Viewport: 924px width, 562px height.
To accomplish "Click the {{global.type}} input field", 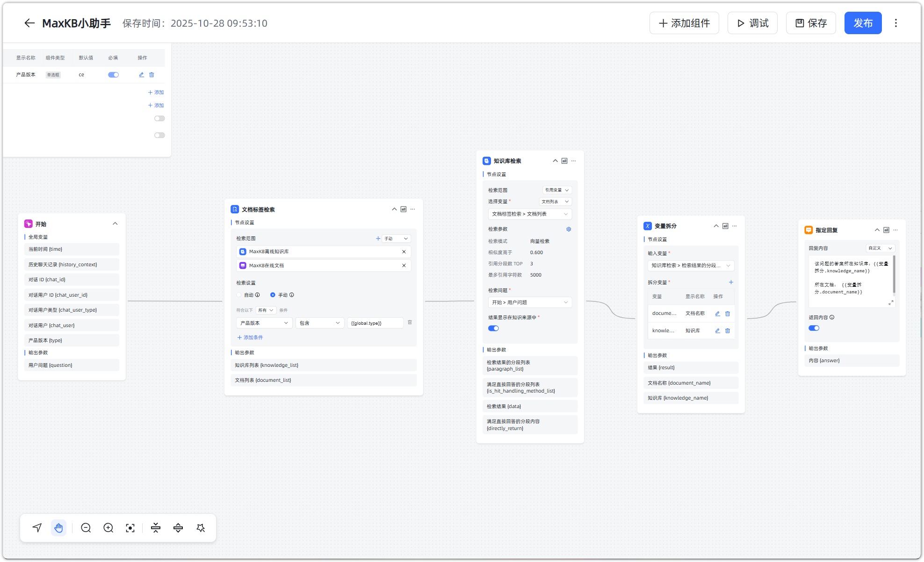I will click(375, 323).
